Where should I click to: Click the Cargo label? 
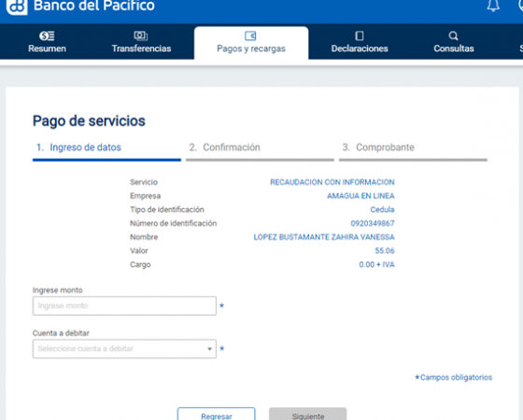point(140,264)
